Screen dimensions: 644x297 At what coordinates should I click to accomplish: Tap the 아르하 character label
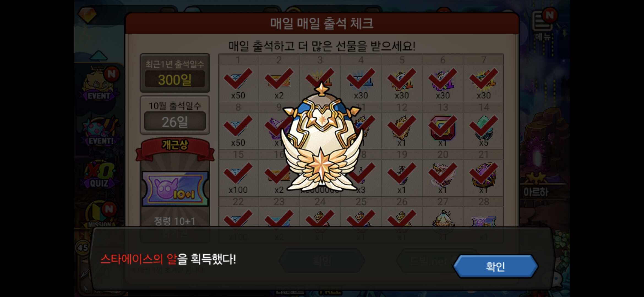click(x=536, y=192)
